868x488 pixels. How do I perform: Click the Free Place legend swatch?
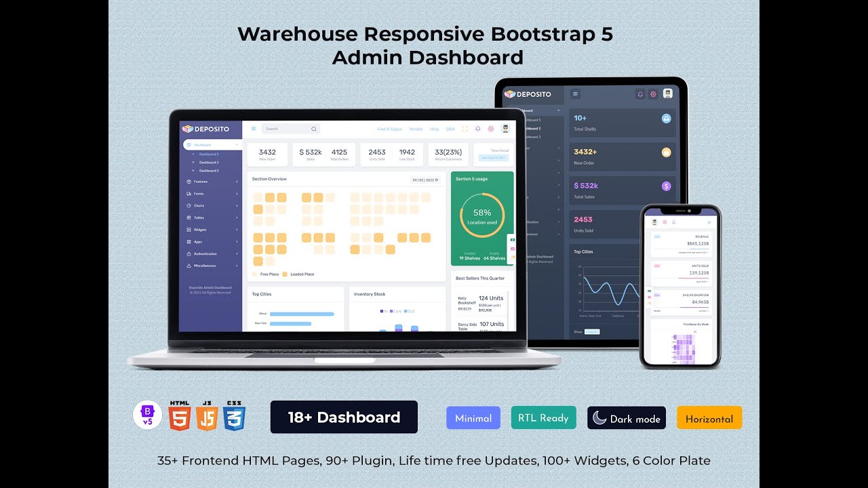pyautogui.click(x=255, y=274)
